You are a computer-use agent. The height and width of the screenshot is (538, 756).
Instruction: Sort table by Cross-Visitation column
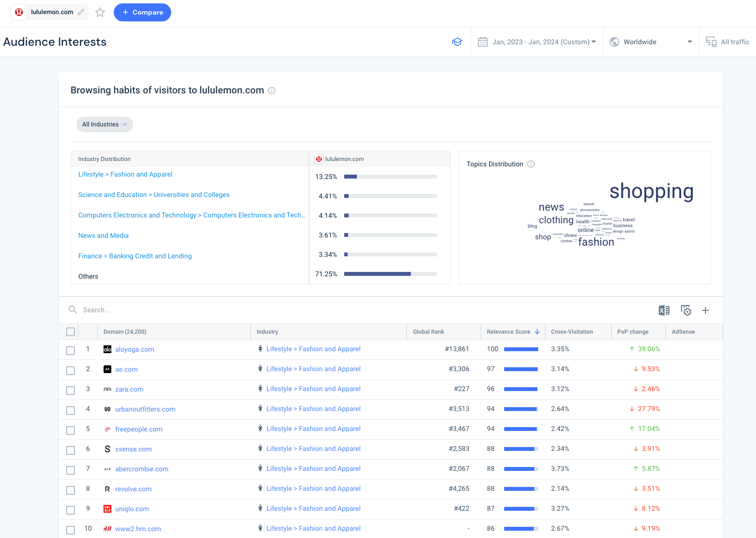[572, 332]
